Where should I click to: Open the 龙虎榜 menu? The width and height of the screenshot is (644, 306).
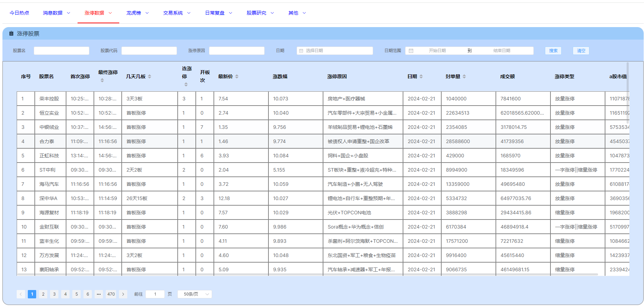(137, 13)
